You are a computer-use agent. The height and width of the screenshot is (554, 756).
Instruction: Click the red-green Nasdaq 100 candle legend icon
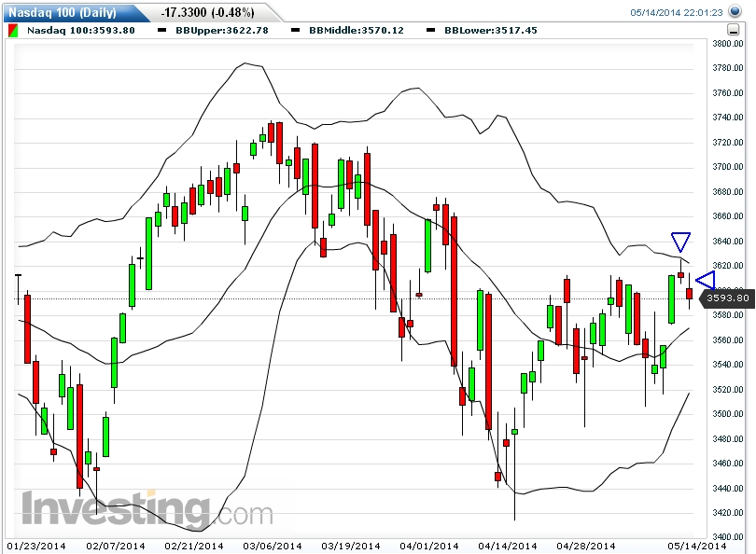click(x=13, y=31)
